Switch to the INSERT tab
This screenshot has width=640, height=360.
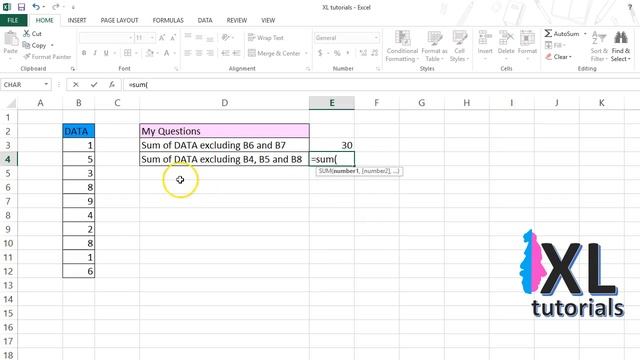pos(77,20)
